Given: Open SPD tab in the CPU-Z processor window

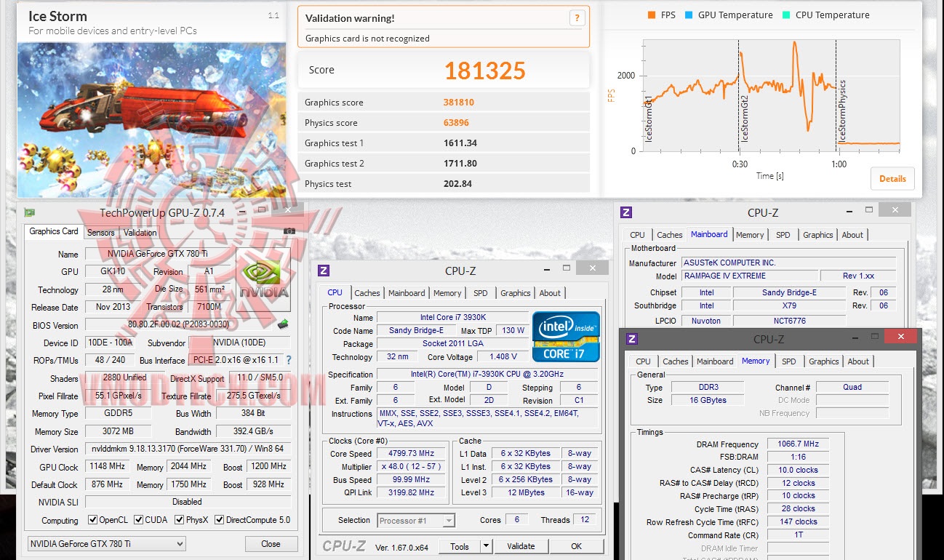Looking at the screenshot, I should click(481, 293).
